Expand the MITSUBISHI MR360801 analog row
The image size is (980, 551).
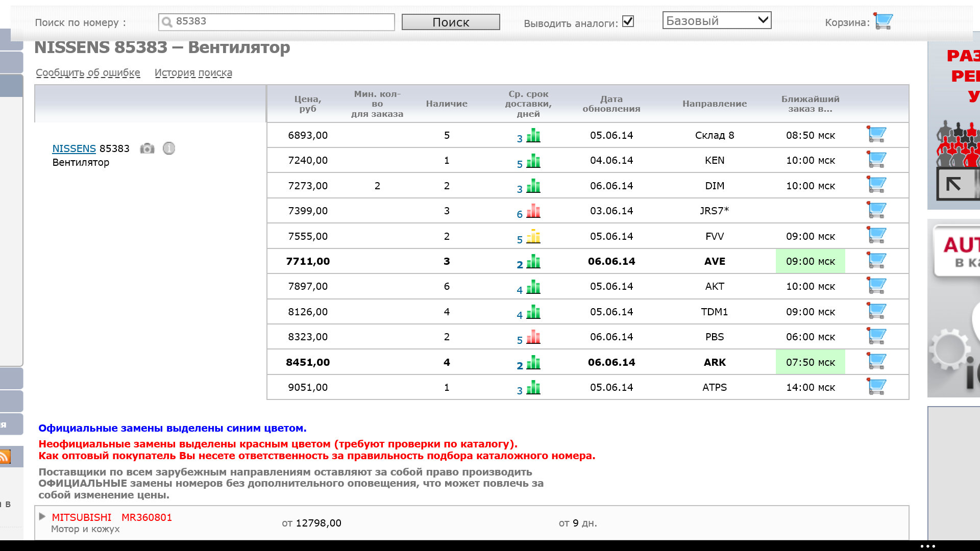(42, 517)
